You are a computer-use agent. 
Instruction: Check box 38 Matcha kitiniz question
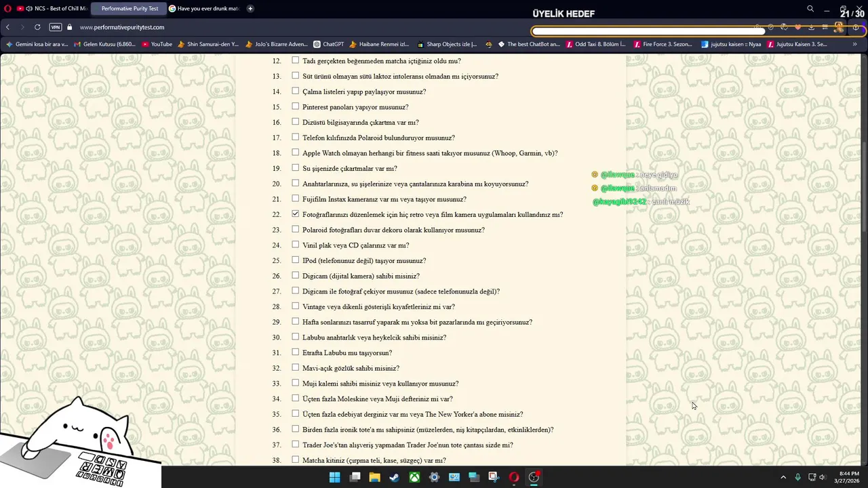click(295, 460)
